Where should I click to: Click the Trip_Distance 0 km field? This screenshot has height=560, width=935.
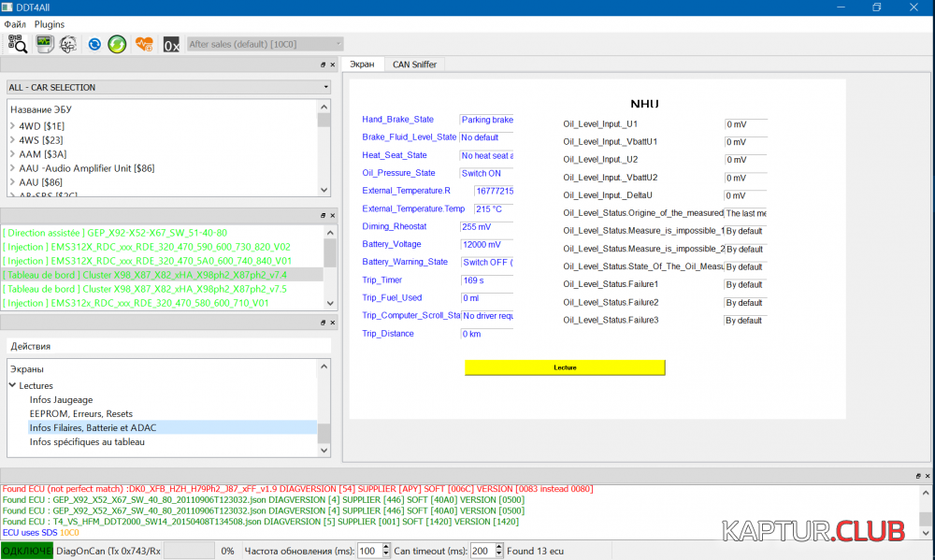tap(486, 334)
